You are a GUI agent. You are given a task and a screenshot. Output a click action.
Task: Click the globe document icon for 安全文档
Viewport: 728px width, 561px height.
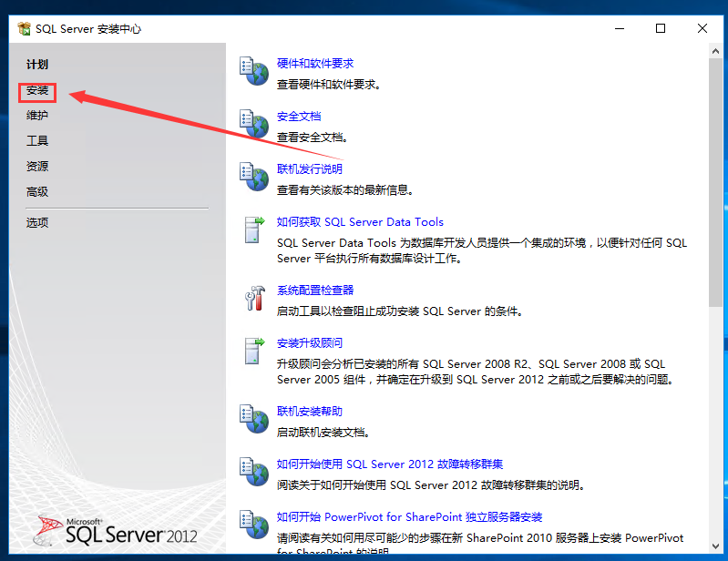[252, 123]
